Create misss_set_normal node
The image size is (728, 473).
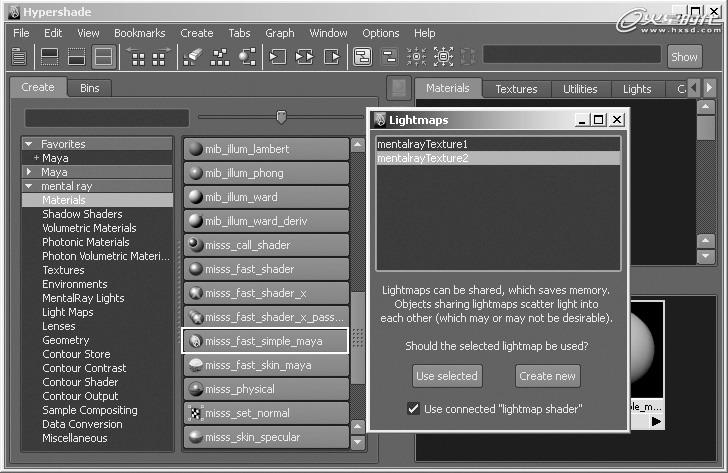tap(266, 413)
